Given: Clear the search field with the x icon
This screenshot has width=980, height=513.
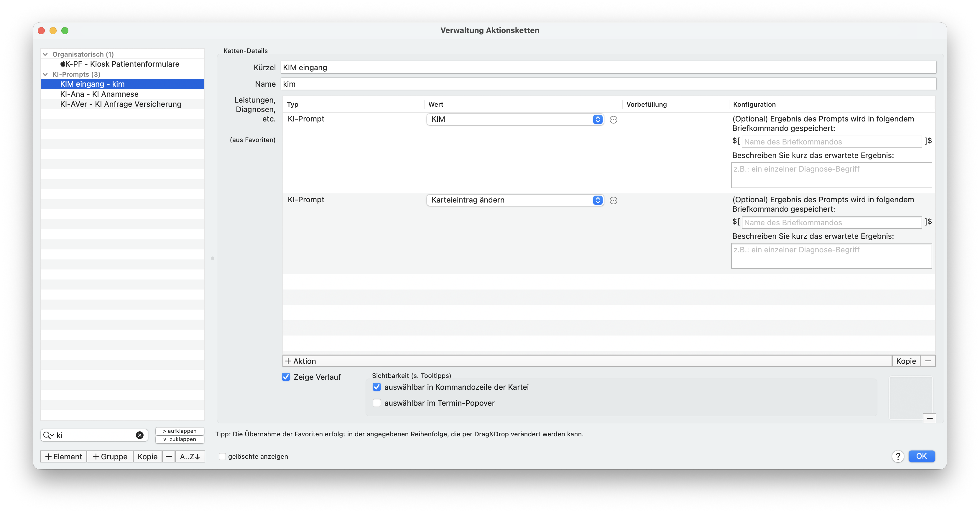Looking at the screenshot, I should click(140, 435).
